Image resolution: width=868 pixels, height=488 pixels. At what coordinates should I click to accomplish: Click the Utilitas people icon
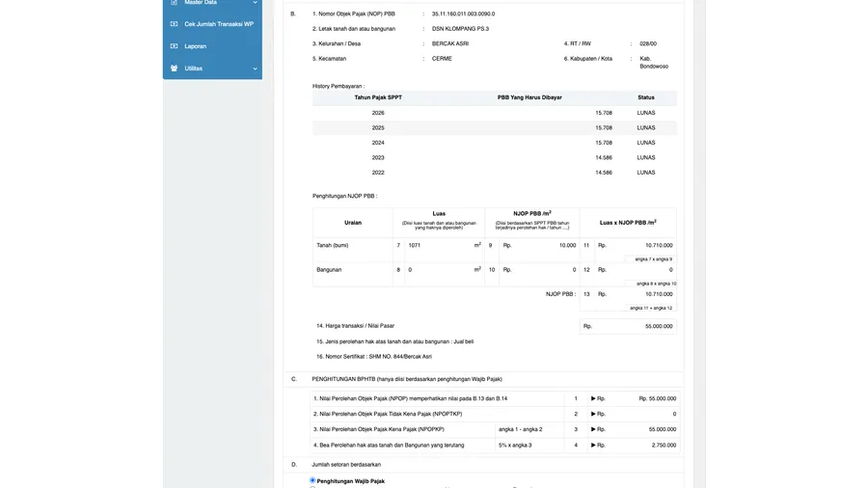tap(174, 68)
